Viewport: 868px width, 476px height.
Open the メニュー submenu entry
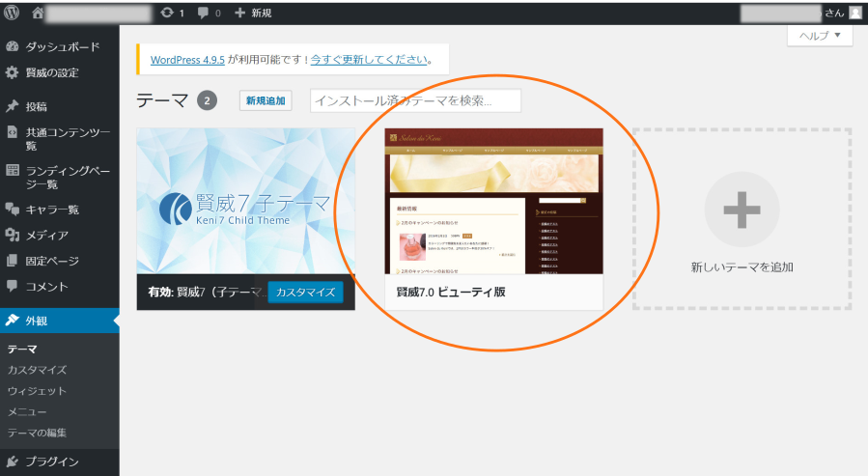pos(27,412)
